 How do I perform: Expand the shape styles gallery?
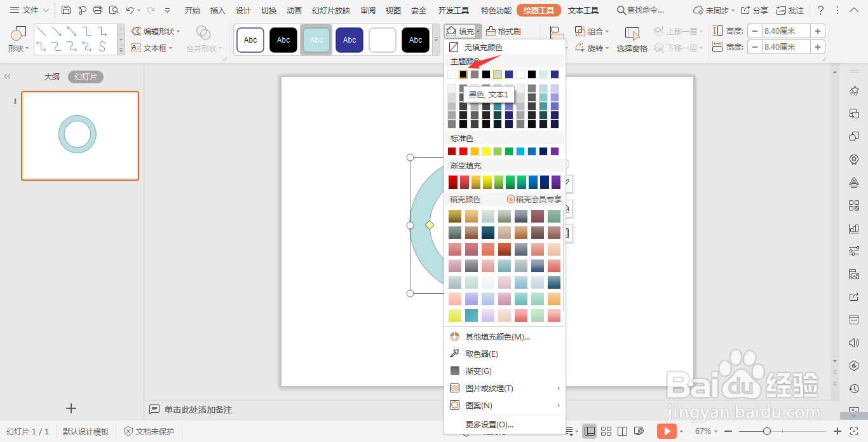click(x=437, y=40)
